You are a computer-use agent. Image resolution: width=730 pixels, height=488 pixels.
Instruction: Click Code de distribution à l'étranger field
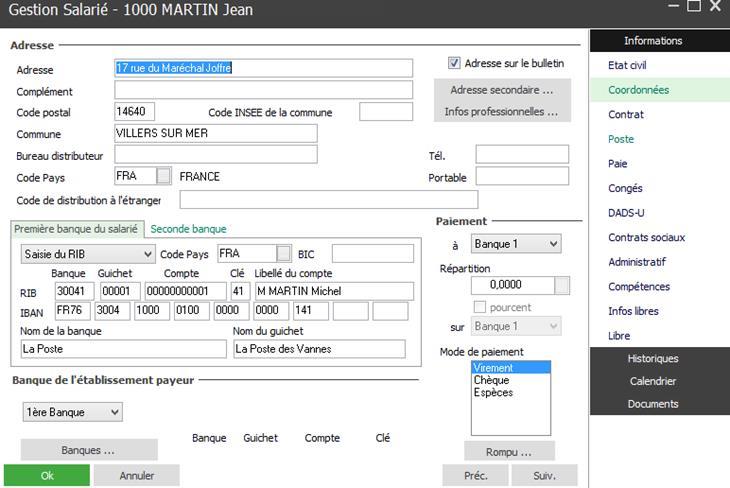(329, 199)
